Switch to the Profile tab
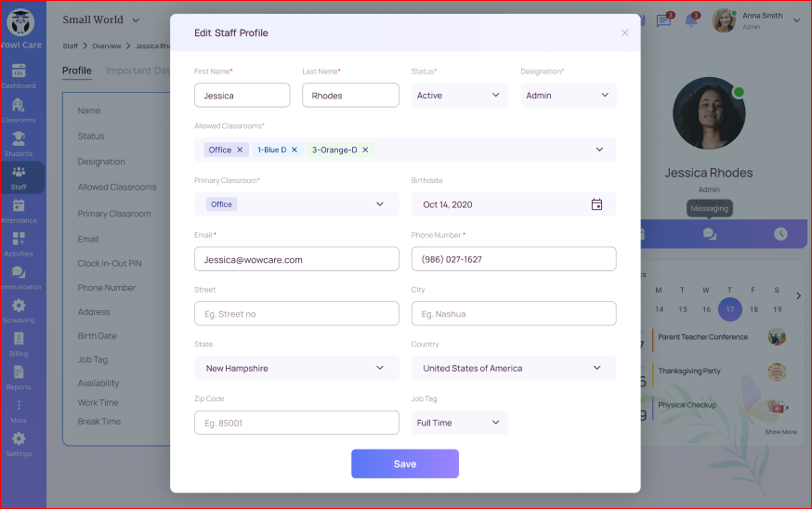 (x=77, y=71)
